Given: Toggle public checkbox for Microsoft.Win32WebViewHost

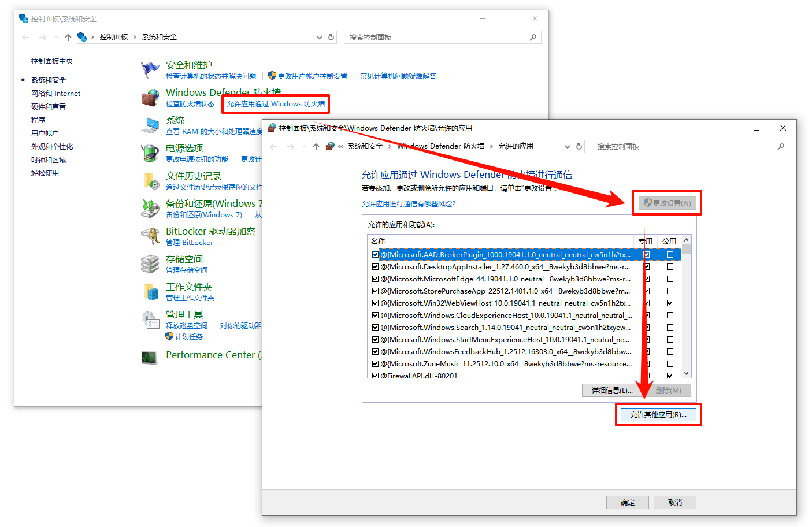Looking at the screenshot, I should 670,303.
